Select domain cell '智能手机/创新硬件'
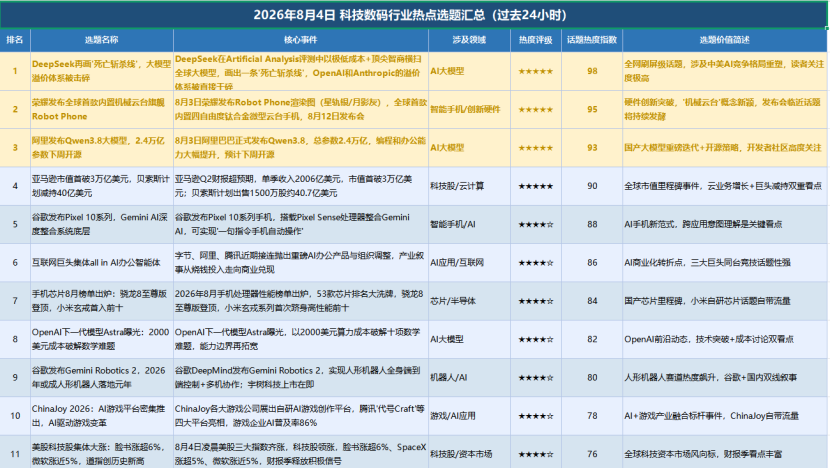The height and width of the screenshot is (468, 830). [x=469, y=109]
